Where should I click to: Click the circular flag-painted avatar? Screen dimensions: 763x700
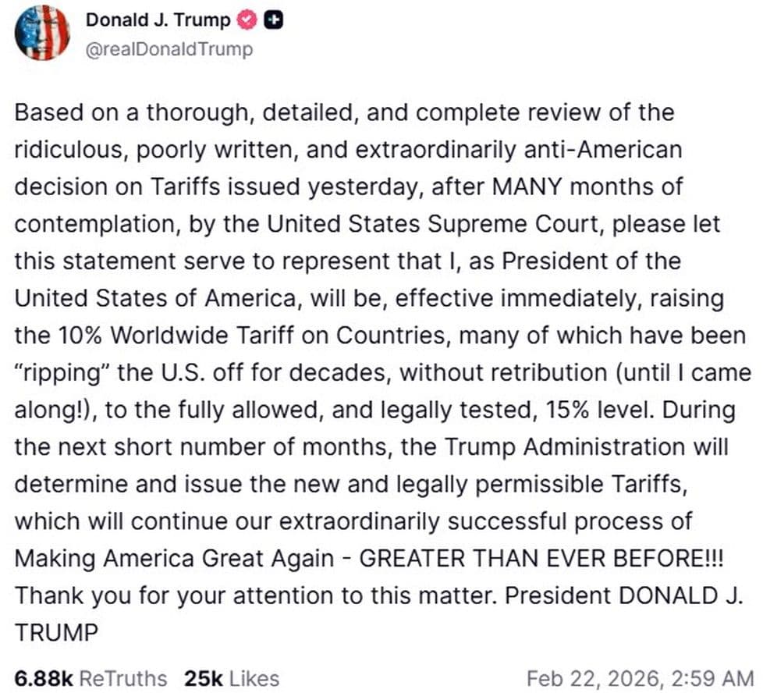(44, 34)
